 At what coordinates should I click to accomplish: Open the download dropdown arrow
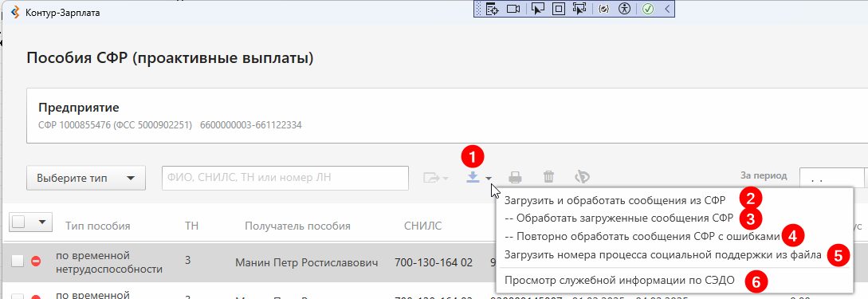point(489,179)
